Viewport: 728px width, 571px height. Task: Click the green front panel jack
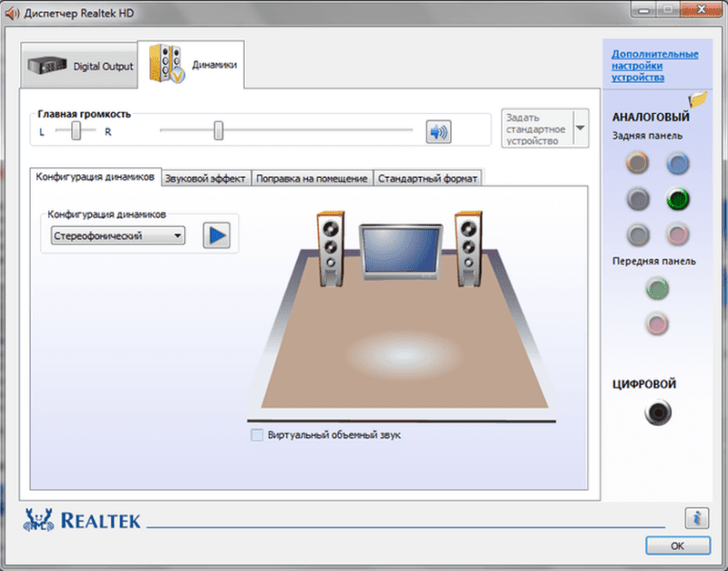(x=657, y=288)
